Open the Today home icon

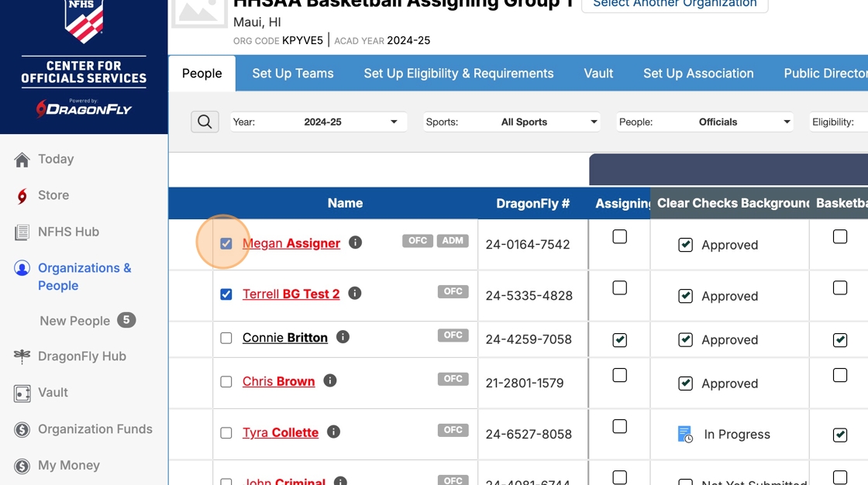click(22, 160)
